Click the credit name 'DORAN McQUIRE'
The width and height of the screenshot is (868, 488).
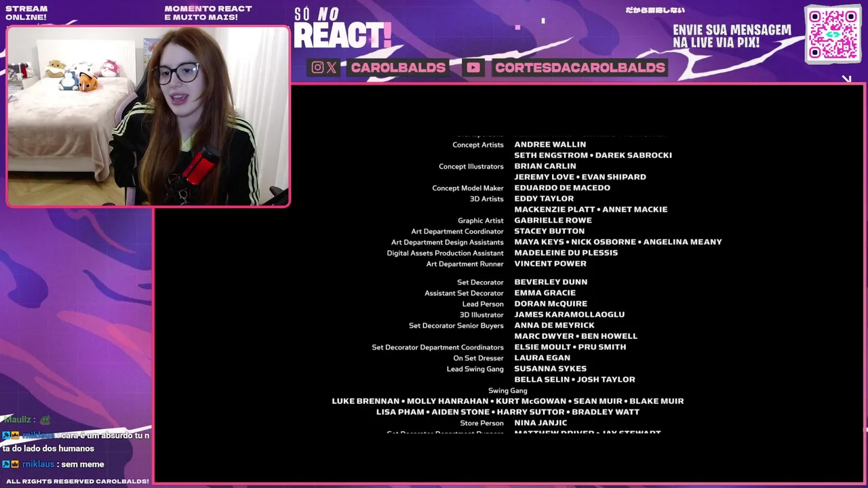pos(551,304)
